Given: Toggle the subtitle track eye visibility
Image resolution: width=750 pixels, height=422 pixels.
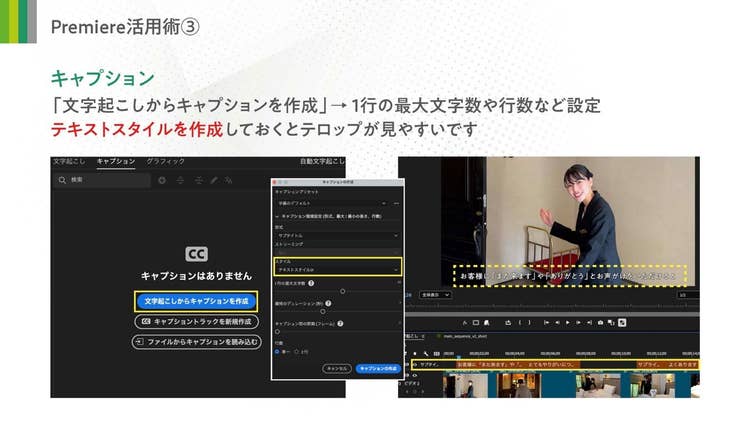Looking at the screenshot, I should pyautogui.click(x=415, y=365).
